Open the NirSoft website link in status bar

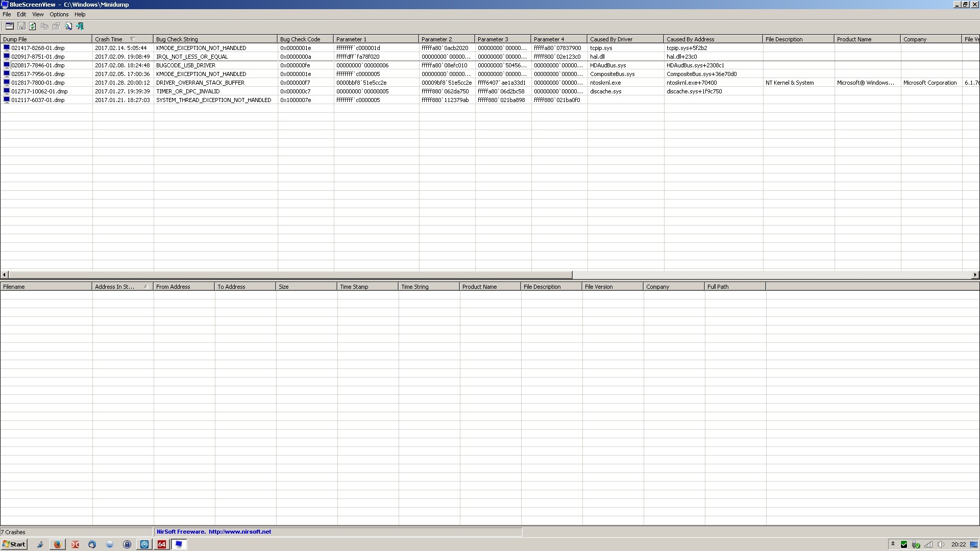(240, 532)
